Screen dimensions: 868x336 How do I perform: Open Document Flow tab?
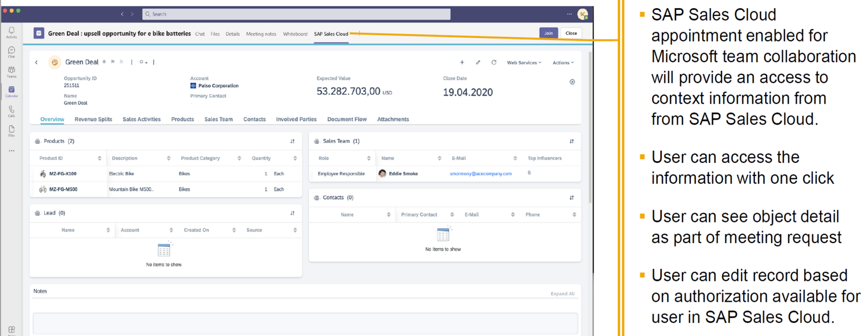point(347,119)
